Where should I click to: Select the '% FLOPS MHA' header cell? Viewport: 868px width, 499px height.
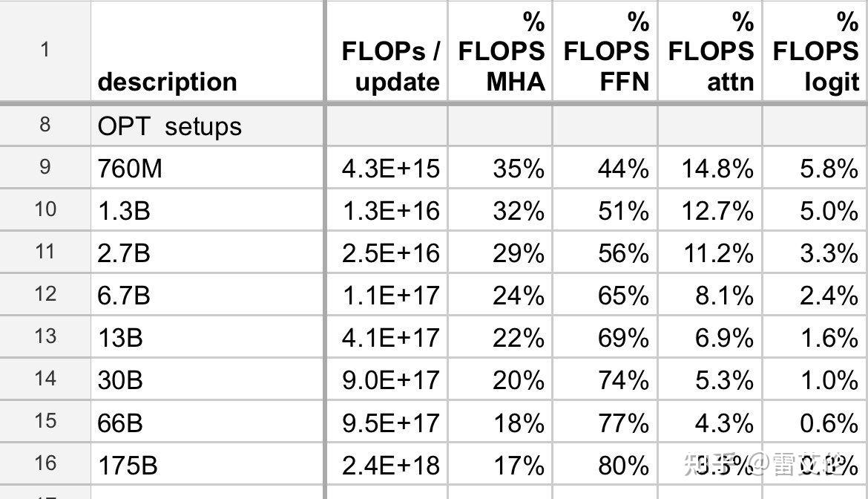tap(500, 52)
